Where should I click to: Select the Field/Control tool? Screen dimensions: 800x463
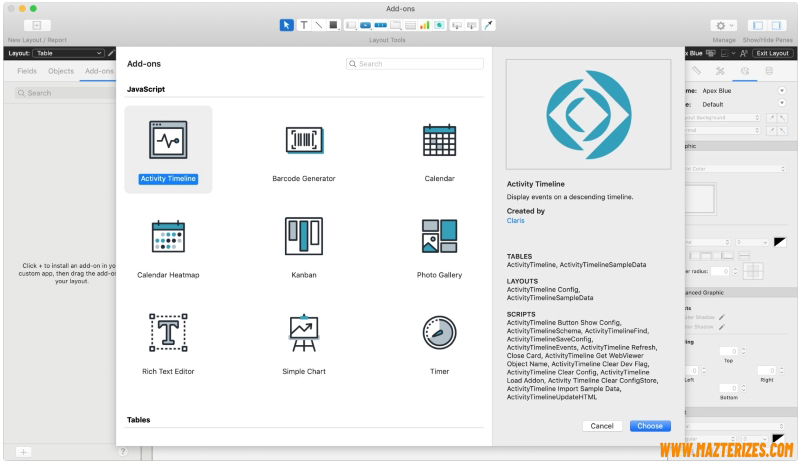[351, 25]
